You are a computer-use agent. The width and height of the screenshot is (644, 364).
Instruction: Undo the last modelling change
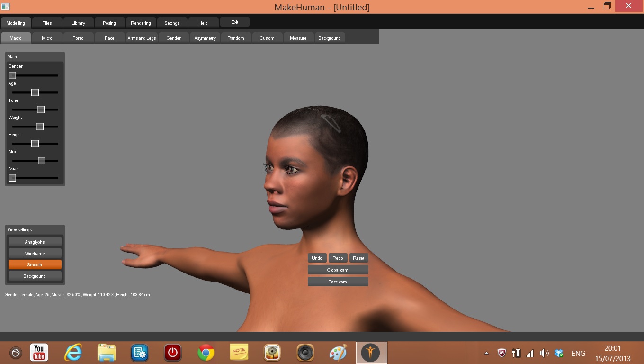317,258
